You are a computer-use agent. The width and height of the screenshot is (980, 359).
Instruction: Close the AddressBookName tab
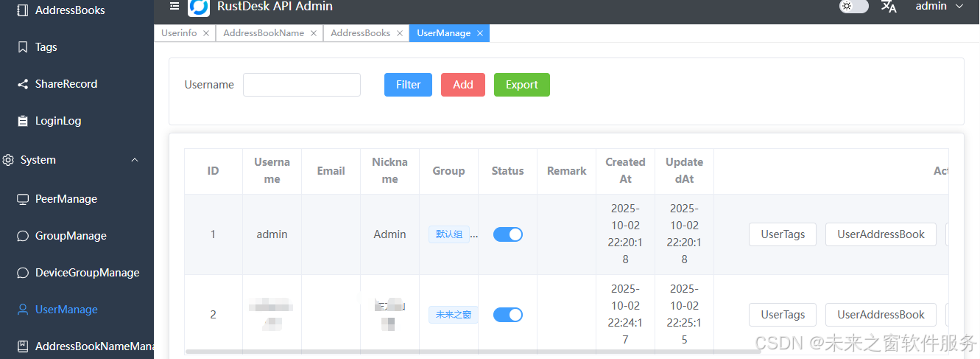(314, 33)
